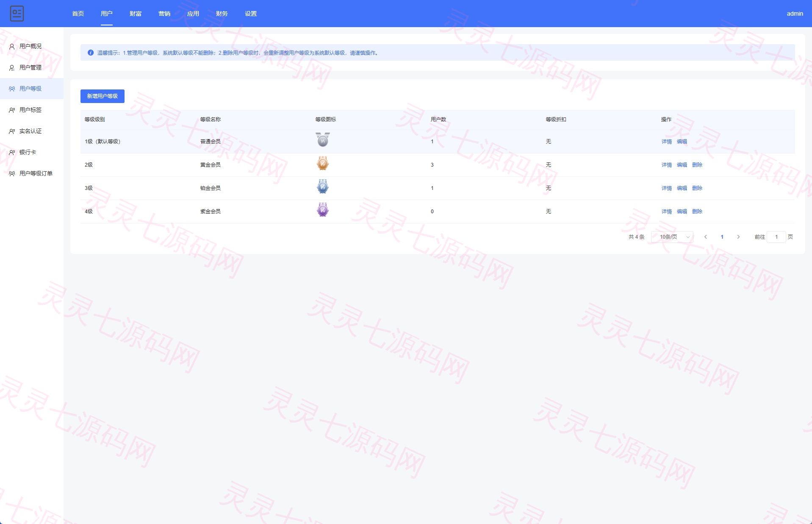Image resolution: width=812 pixels, height=524 pixels.
Task: Click the 用户标签 sidebar icon
Action: (12, 110)
